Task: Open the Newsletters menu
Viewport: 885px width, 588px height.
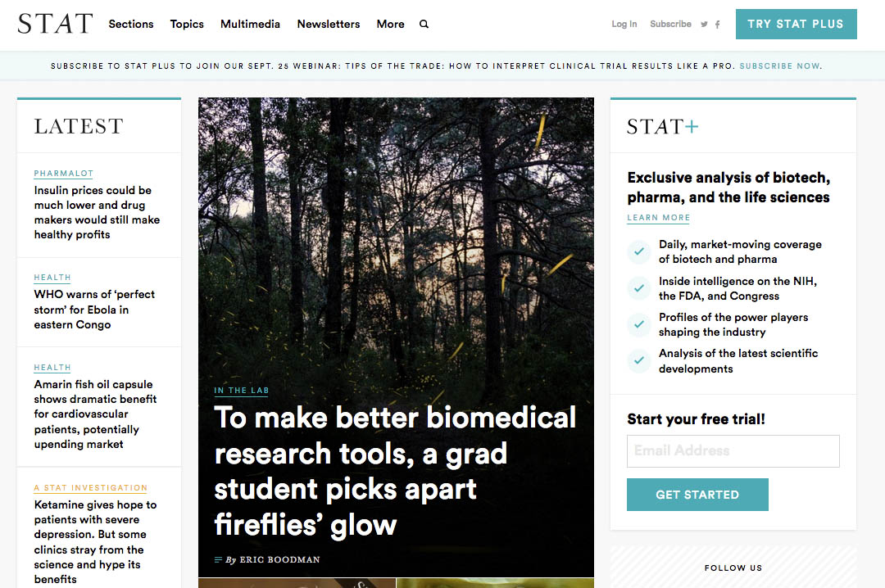Action: tap(329, 25)
